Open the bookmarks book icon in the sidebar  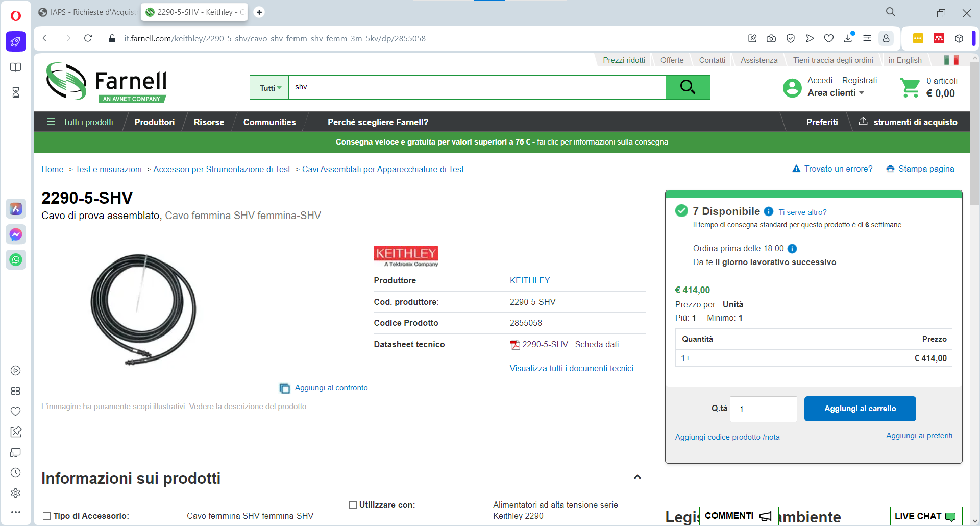16,67
